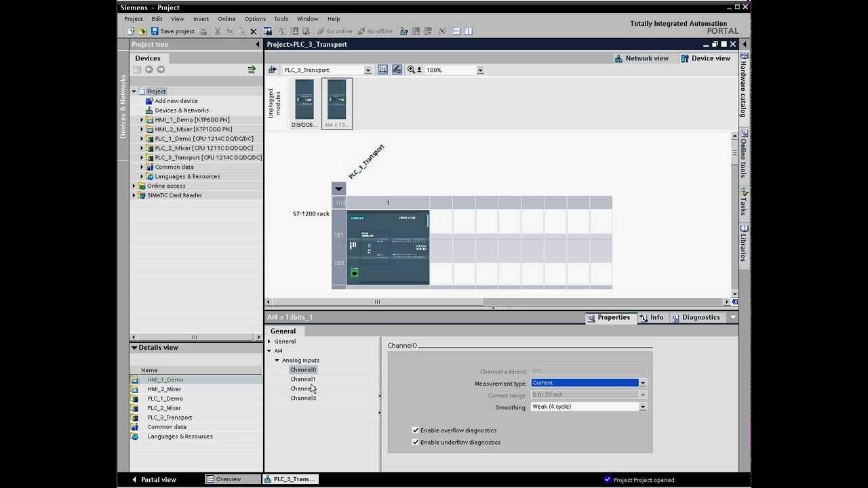Open the Measurement type Current dropdown
This screenshot has height=488, width=868.
click(643, 383)
